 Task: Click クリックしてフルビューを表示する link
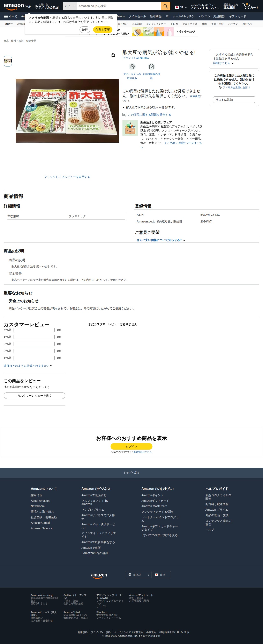click(67, 177)
